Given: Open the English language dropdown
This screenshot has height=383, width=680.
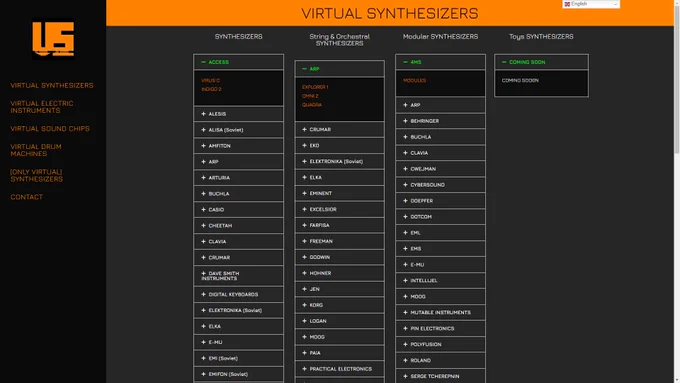Looking at the screenshot, I should point(591,4).
